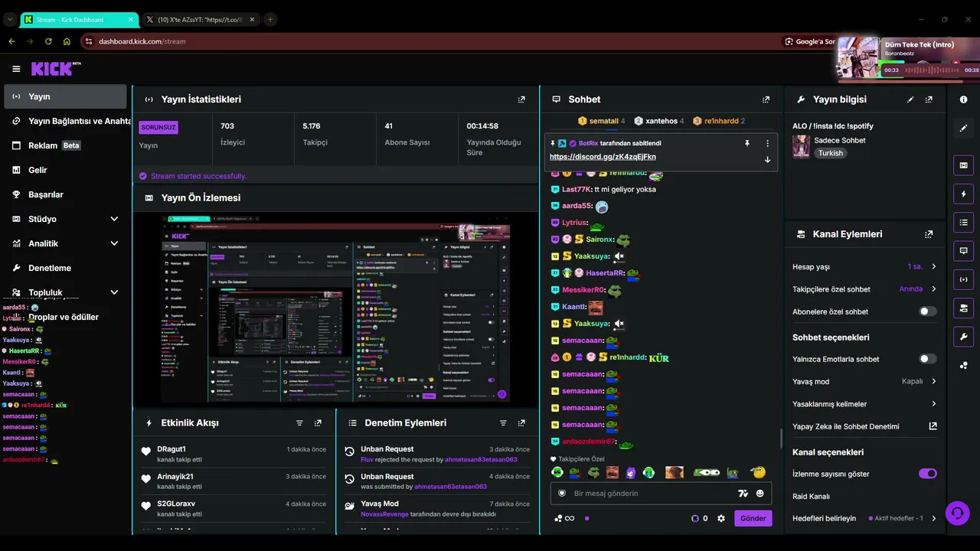Open Takipçilere özel sohbet setting

tap(864, 289)
